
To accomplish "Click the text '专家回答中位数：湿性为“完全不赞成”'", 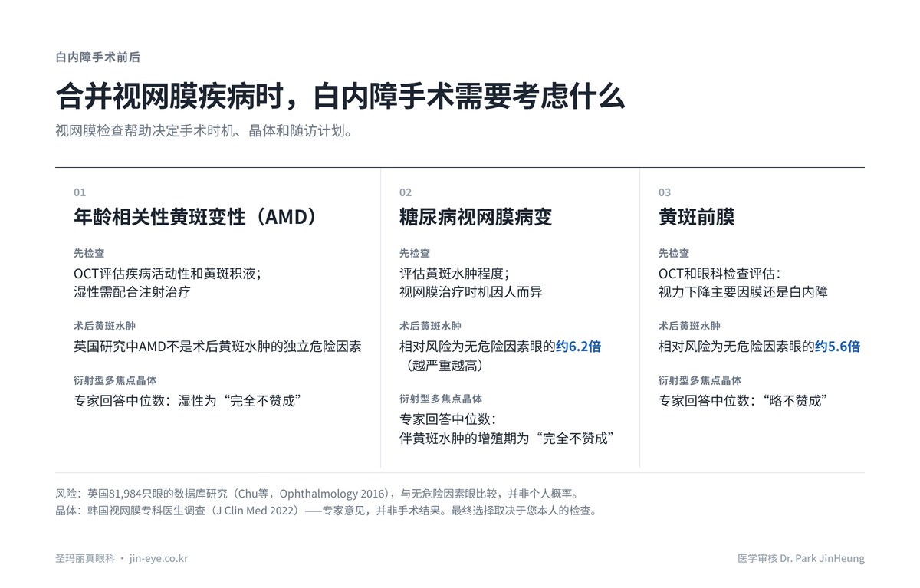I will pyautogui.click(x=186, y=400).
